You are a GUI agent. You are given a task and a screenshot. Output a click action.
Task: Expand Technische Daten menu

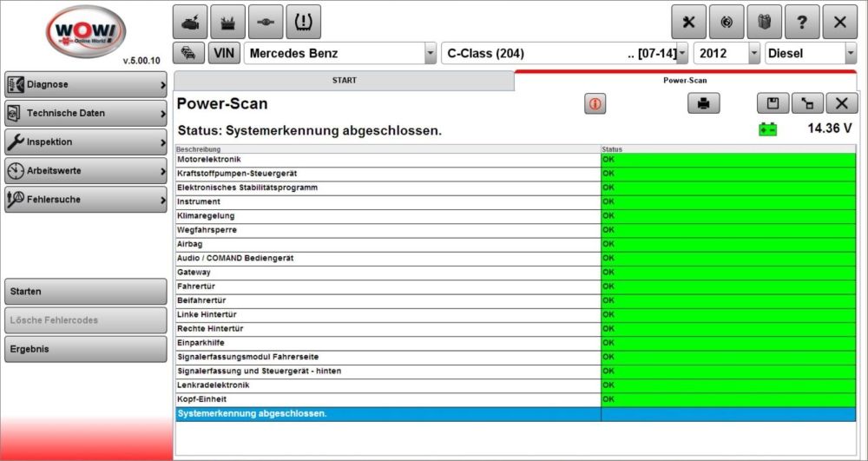pyautogui.click(x=86, y=114)
